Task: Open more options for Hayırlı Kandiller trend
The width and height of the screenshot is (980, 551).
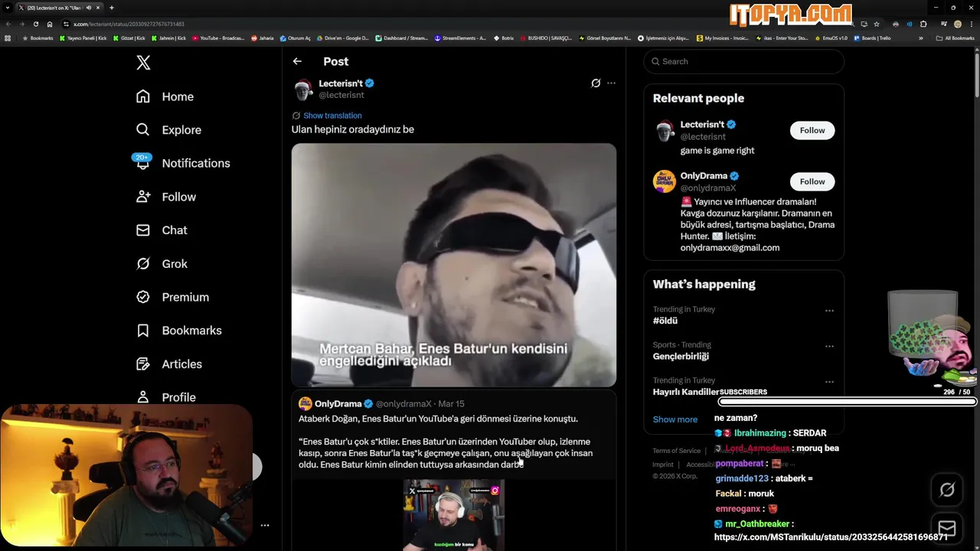Action: [829, 382]
